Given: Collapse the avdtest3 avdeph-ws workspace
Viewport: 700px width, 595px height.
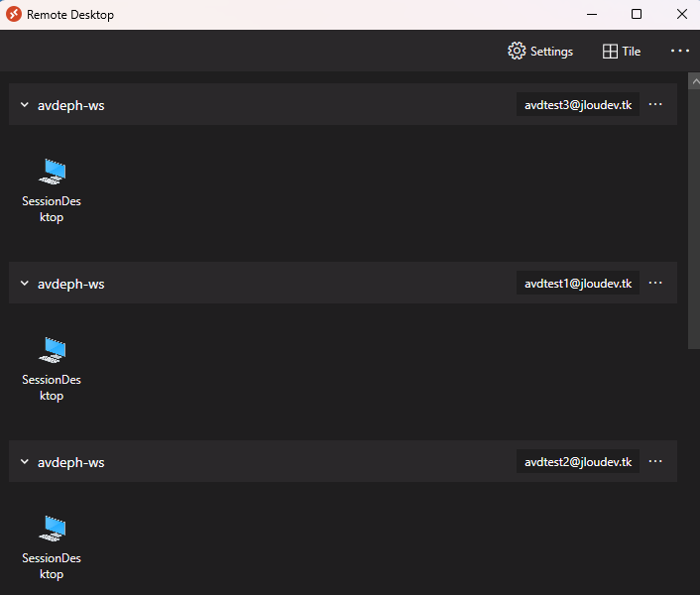Looking at the screenshot, I should coord(25,105).
